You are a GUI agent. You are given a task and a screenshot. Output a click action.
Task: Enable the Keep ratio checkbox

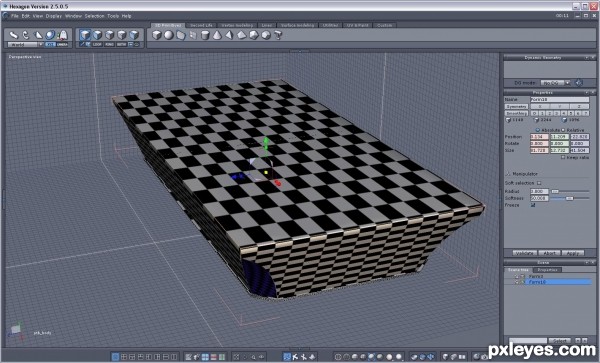(563, 157)
